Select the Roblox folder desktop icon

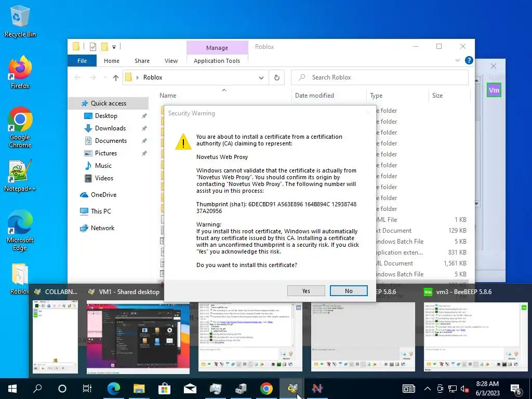coord(20,279)
